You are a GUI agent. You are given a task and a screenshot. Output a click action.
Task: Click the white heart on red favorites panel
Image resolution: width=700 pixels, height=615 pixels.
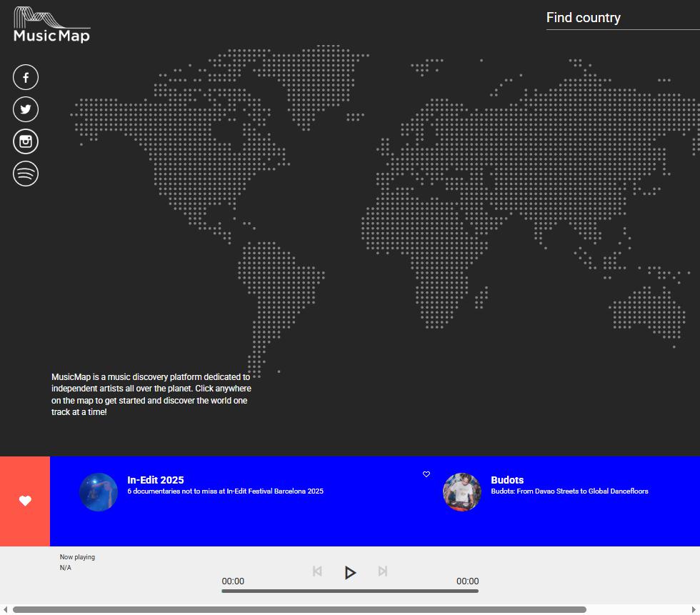(25, 501)
